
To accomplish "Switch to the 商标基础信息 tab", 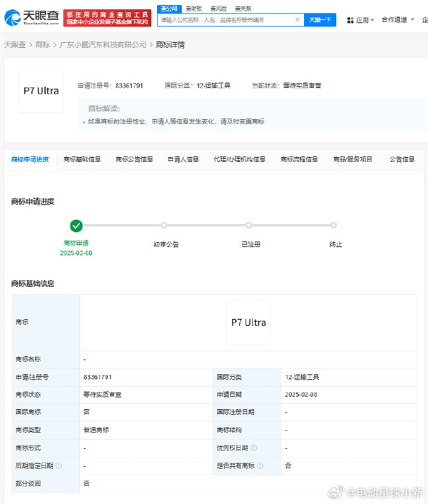I will point(82,159).
